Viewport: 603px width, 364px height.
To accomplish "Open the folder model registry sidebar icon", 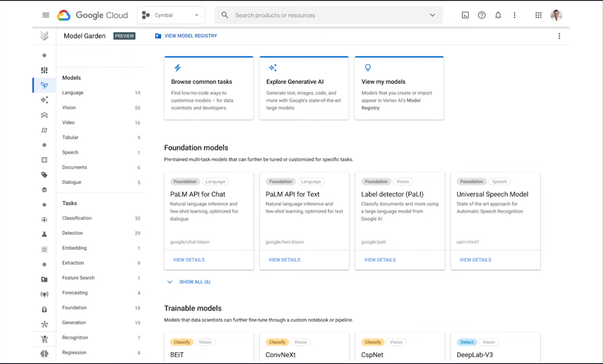I will point(44,279).
